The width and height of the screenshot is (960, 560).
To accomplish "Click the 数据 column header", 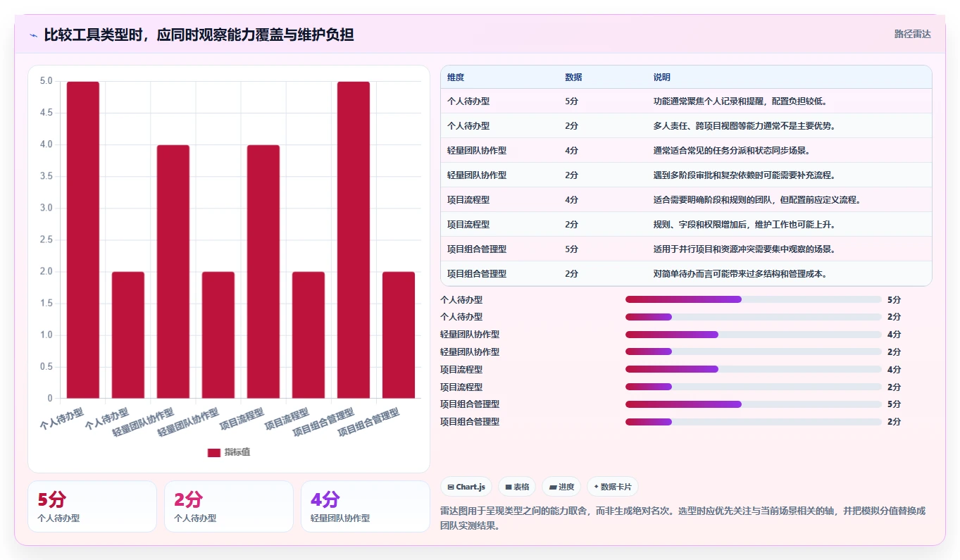I will click(x=573, y=77).
